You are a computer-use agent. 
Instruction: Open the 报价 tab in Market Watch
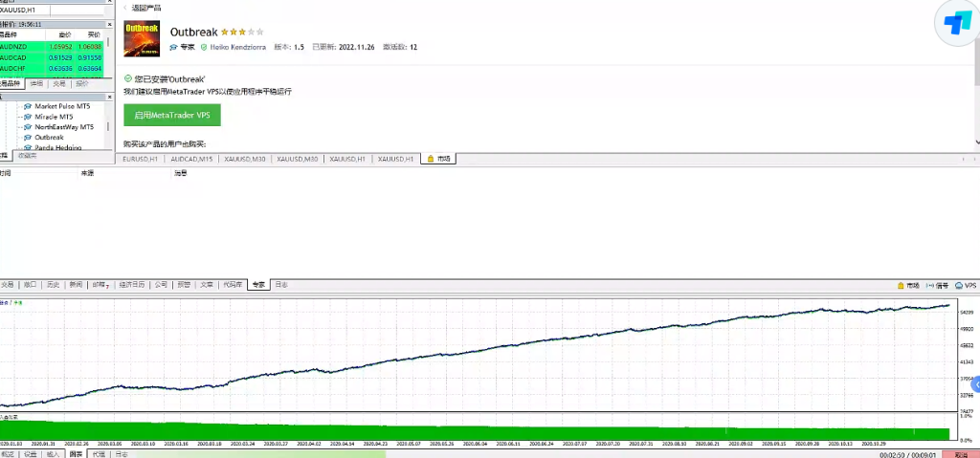tap(82, 83)
